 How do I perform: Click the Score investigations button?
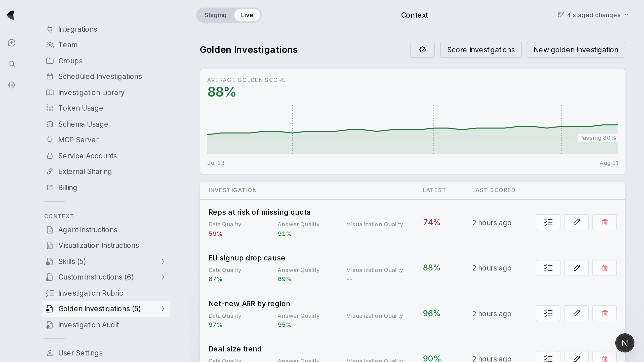pos(481,50)
